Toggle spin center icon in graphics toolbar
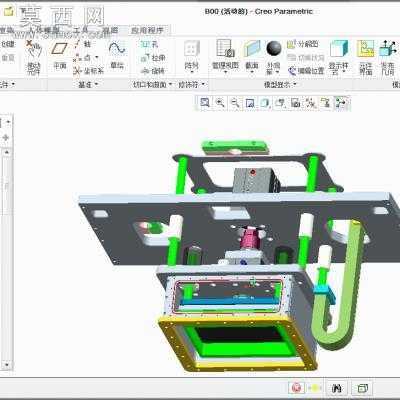 coord(341,103)
